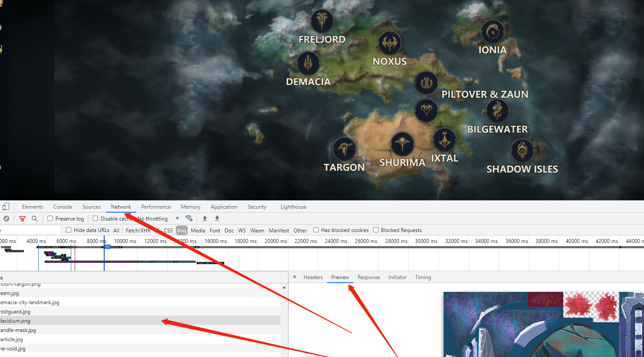Open the Elements tab in DevTools
This screenshot has height=357, width=644.
click(x=33, y=207)
